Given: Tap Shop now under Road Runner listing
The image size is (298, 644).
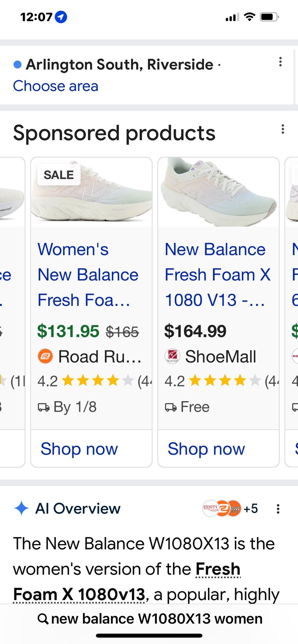Looking at the screenshot, I should [x=79, y=449].
